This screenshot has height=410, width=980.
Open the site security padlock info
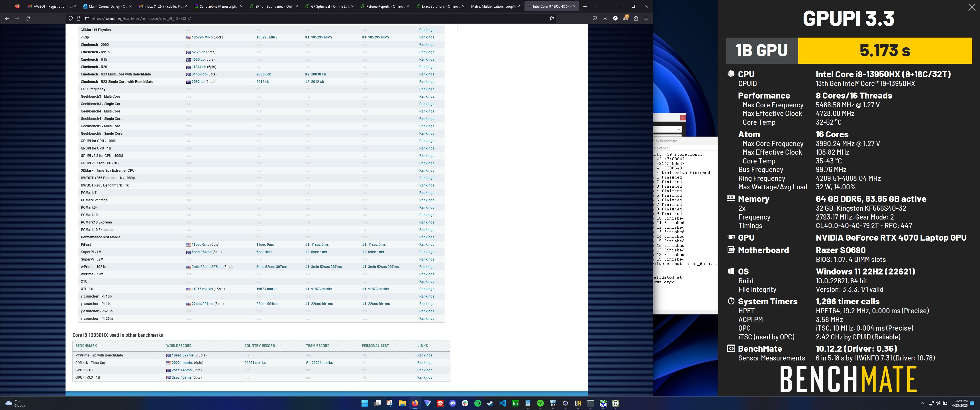coord(78,18)
